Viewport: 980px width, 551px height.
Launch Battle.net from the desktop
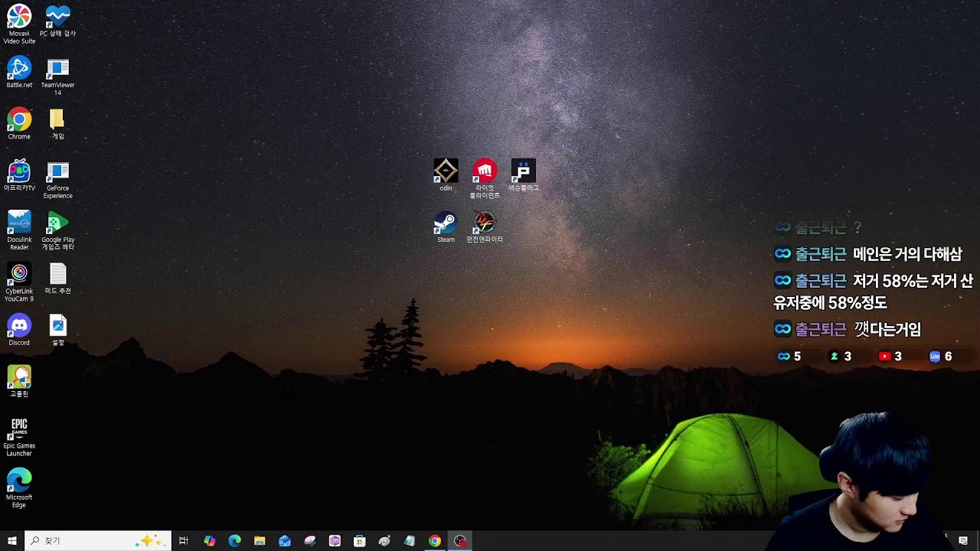19,73
